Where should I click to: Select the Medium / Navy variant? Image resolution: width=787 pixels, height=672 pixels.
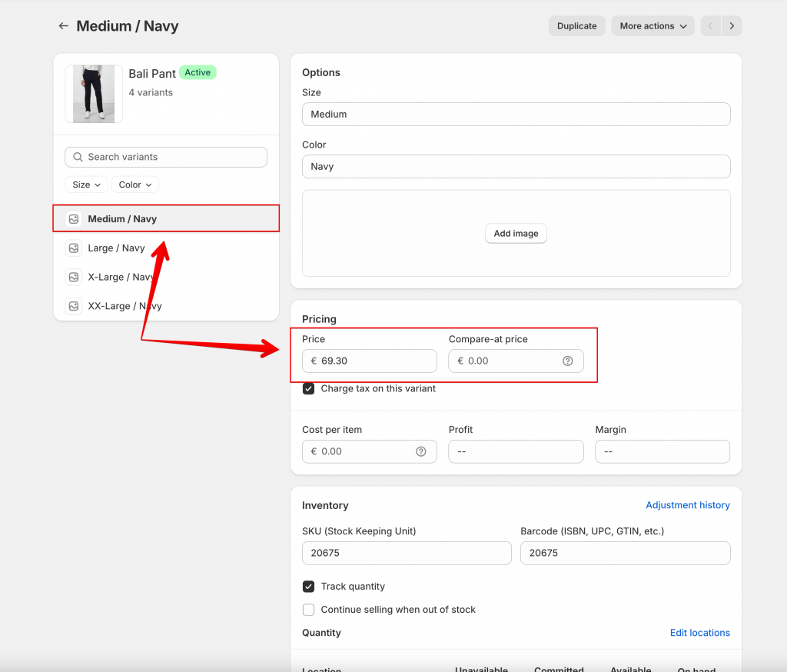(166, 218)
